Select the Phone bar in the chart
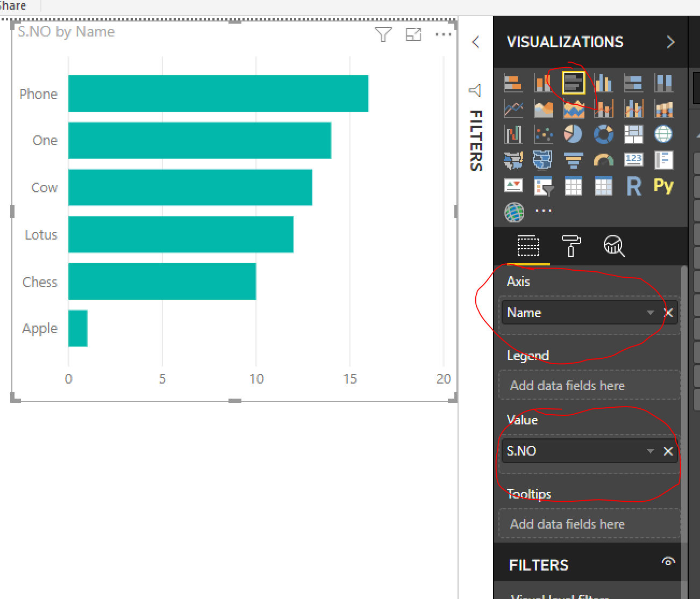Screen dimensions: 700x599 tap(218, 93)
